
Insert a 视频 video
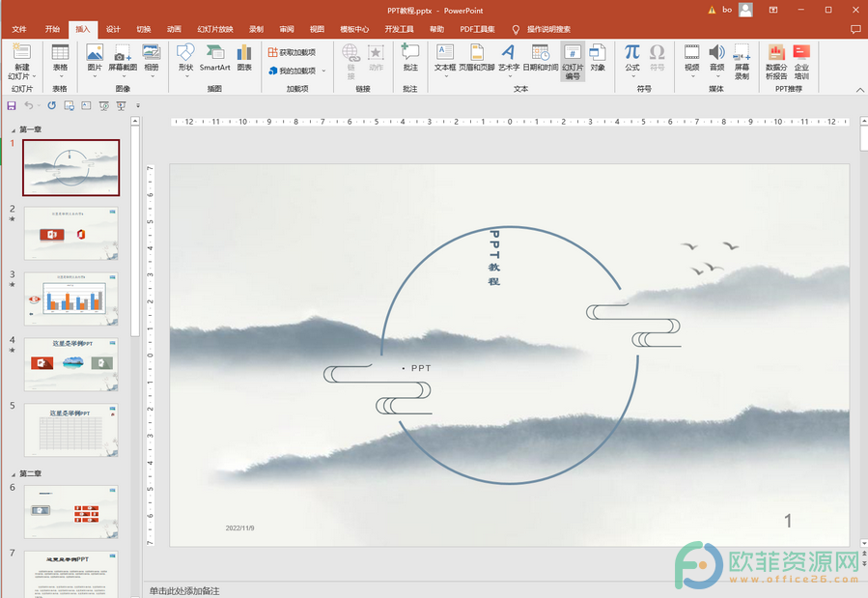692,59
